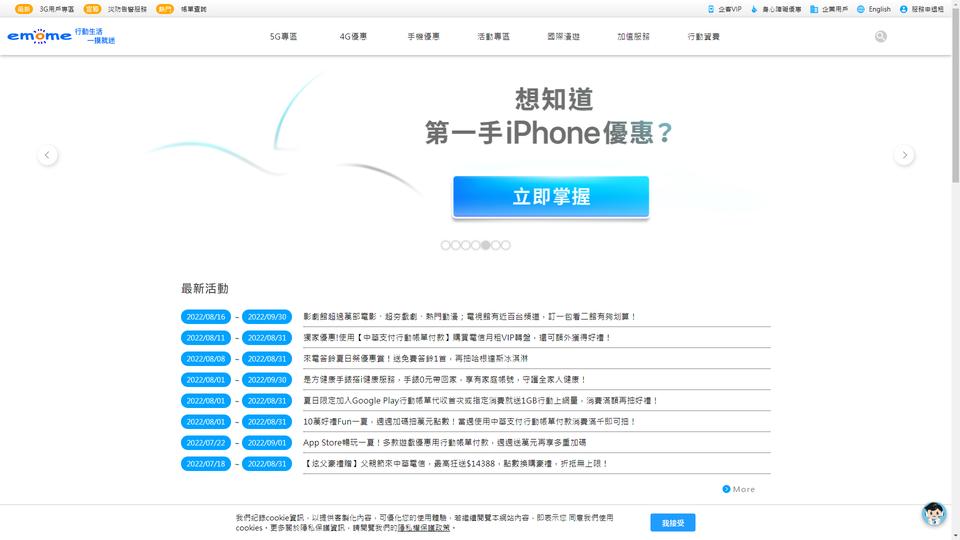Click the emome logo
Image resolution: width=960 pixels, height=540 pixels.
pos(61,36)
